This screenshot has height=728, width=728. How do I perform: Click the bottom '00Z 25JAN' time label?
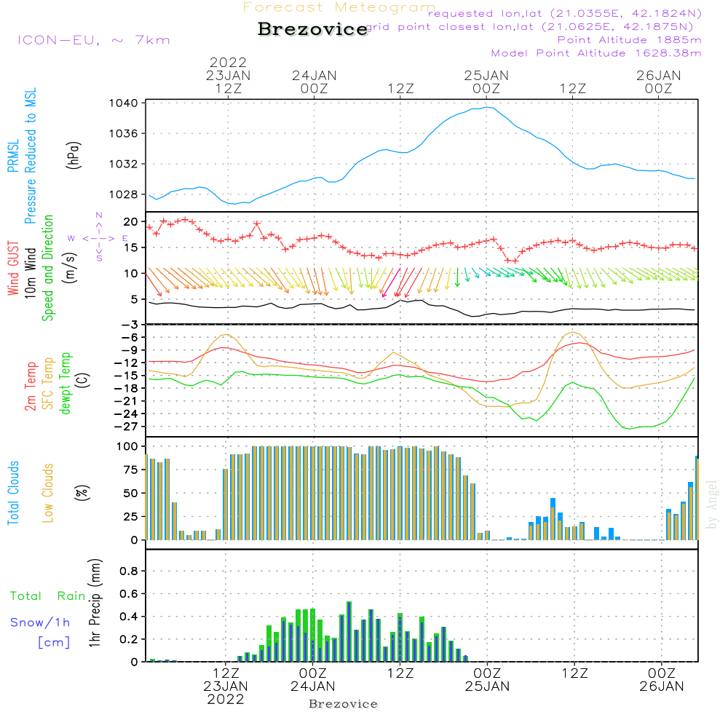487,680
